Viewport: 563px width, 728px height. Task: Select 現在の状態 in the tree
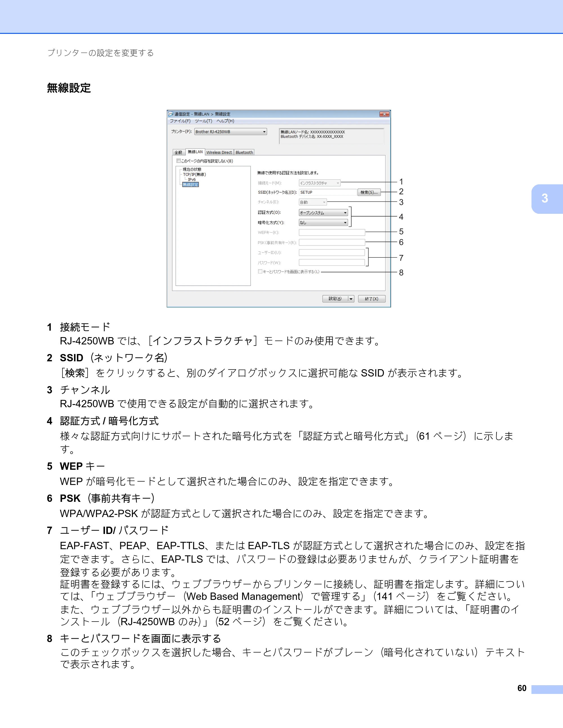click(192, 169)
